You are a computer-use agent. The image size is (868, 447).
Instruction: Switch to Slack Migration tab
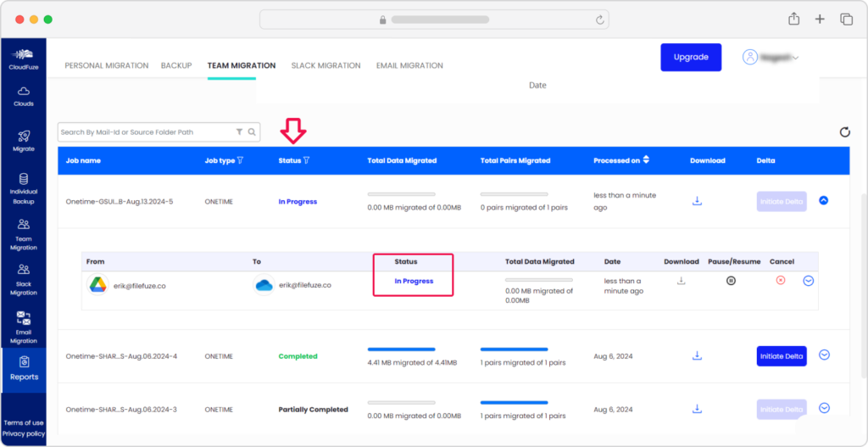326,65
